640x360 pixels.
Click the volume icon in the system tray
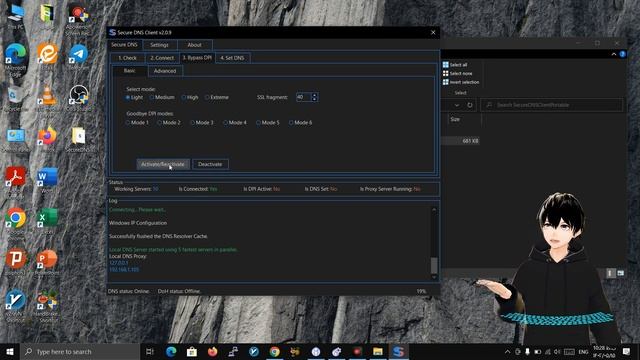(557, 351)
